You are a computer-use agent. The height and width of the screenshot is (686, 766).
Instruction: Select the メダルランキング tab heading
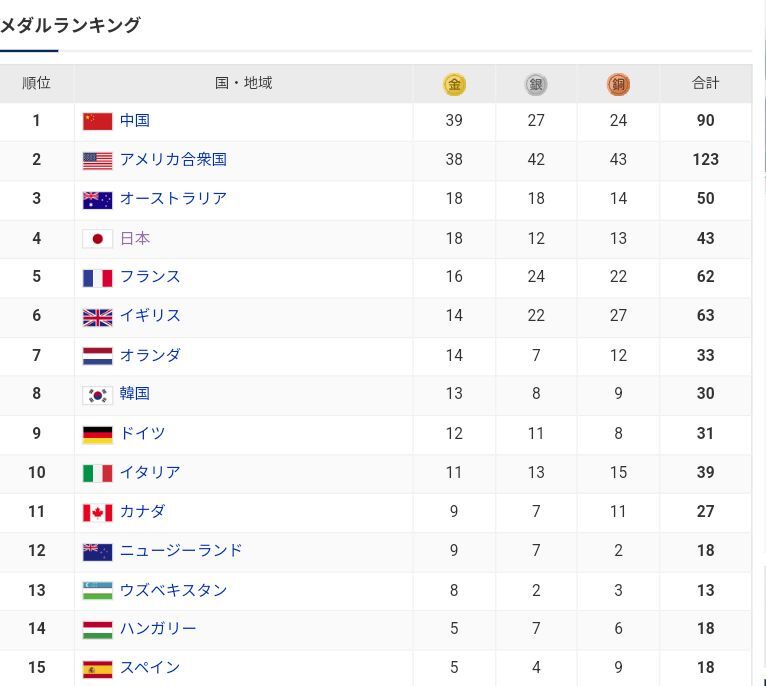[x=70, y=25]
